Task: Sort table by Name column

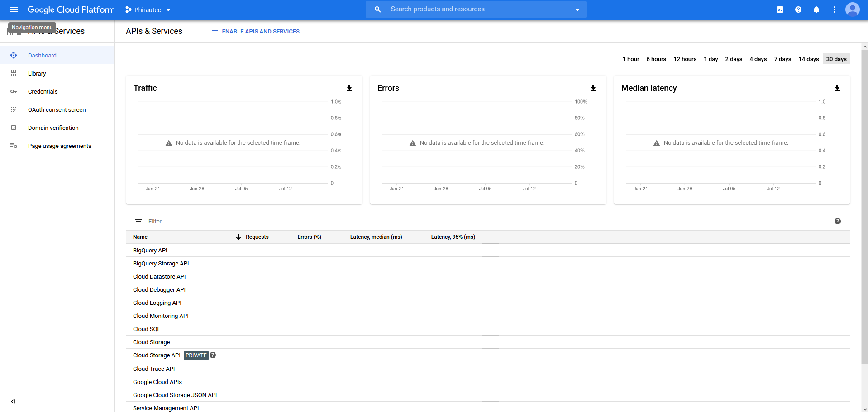Action: 140,237
